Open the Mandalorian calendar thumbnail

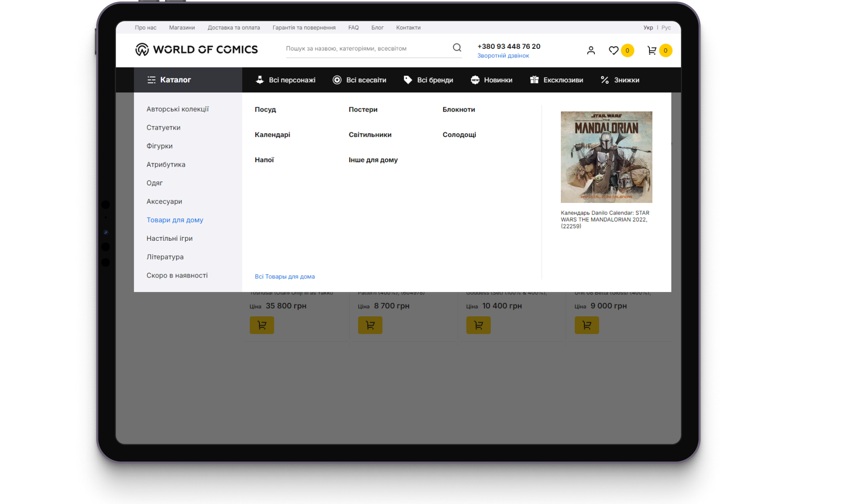606,157
